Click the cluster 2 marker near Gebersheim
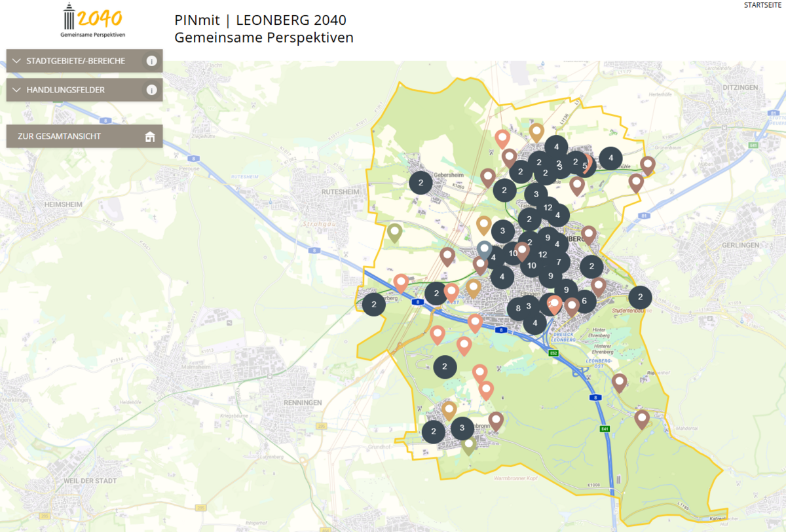 click(x=421, y=183)
